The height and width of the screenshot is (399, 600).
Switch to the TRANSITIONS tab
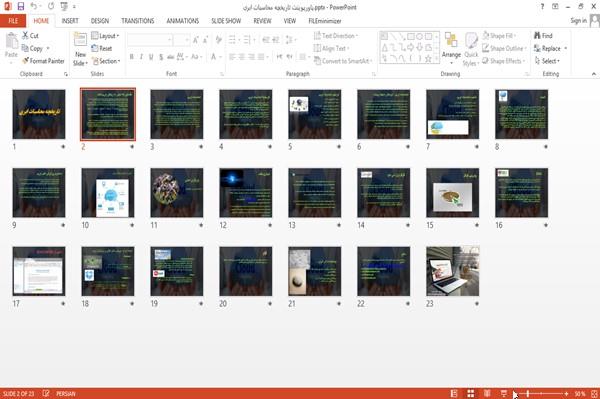[x=138, y=21]
